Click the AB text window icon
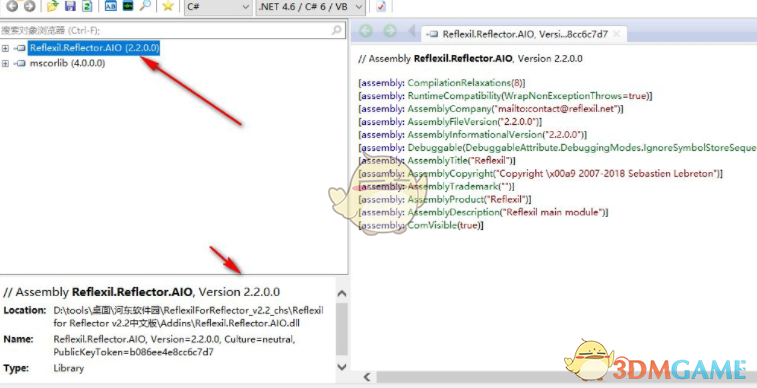The image size is (757, 388). (111, 6)
